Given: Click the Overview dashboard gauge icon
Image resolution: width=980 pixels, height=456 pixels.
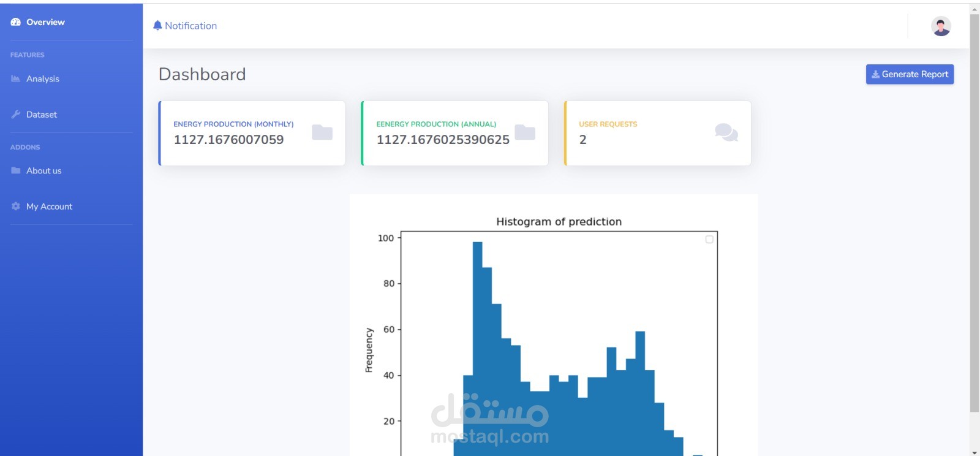Looking at the screenshot, I should point(16,22).
